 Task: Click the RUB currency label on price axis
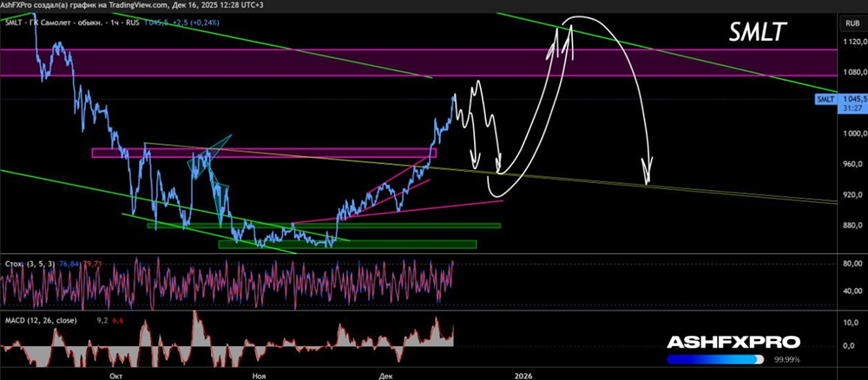851,23
